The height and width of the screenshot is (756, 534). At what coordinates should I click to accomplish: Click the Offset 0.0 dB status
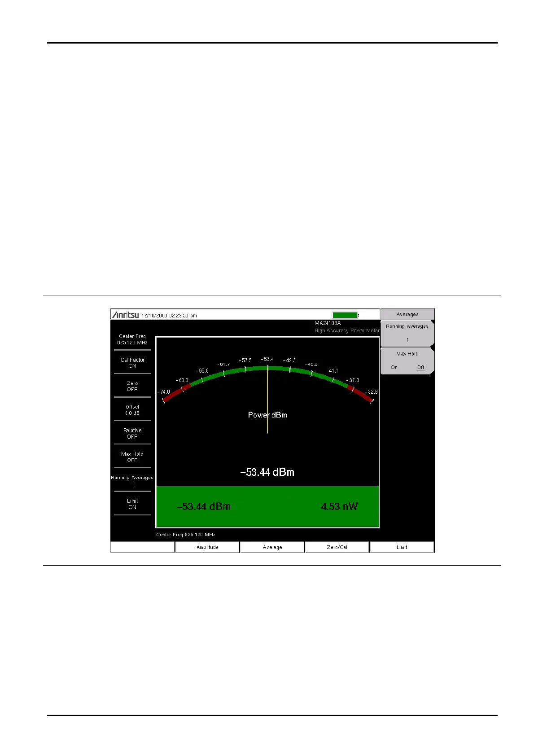(x=132, y=410)
